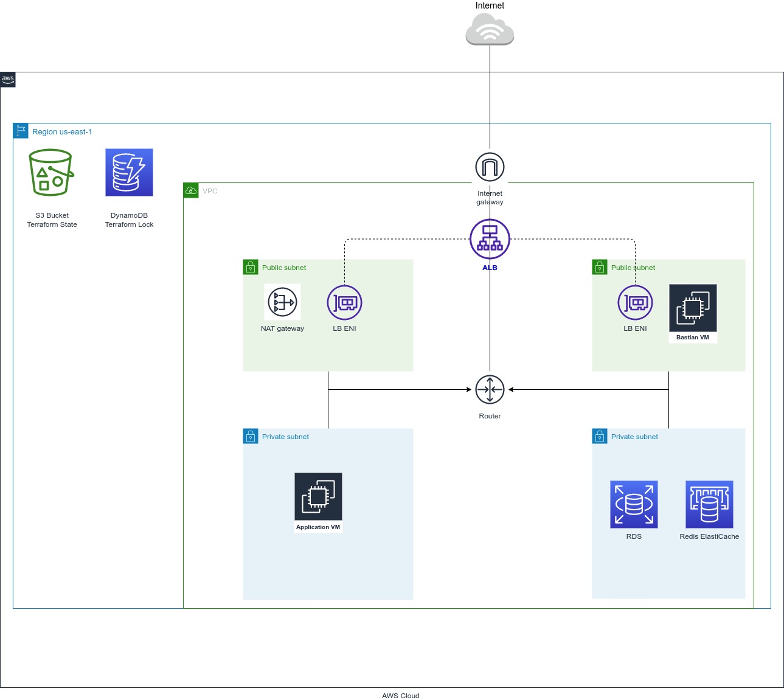Select the Redis ElastiCache icon

pos(709,504)
